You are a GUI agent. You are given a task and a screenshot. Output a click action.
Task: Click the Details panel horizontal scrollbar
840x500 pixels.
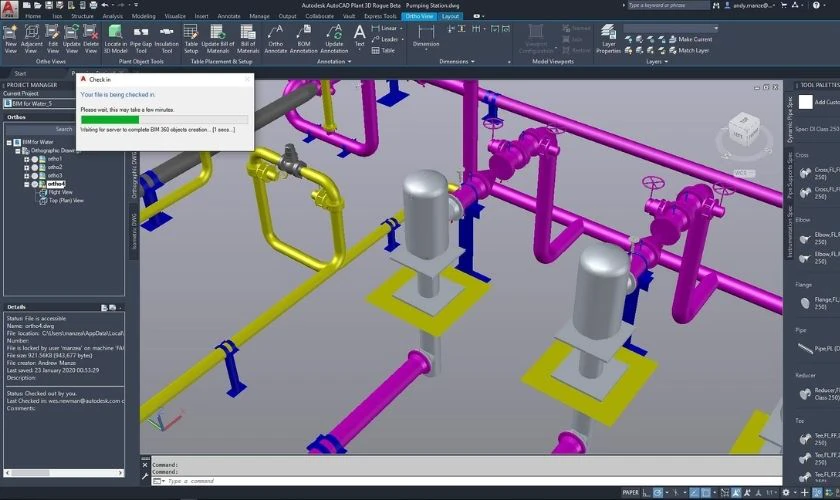point(64,473)
